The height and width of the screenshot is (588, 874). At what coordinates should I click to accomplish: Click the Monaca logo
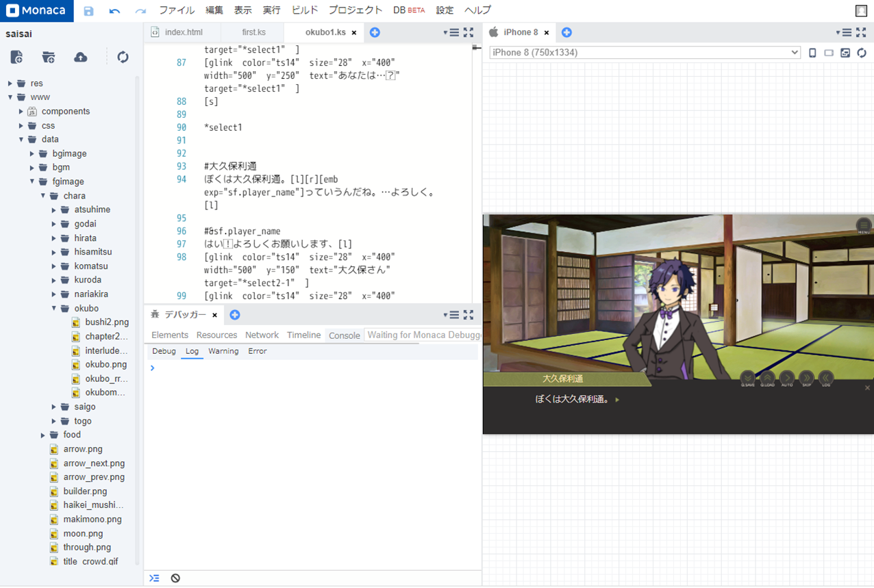(x=37, y=11)
